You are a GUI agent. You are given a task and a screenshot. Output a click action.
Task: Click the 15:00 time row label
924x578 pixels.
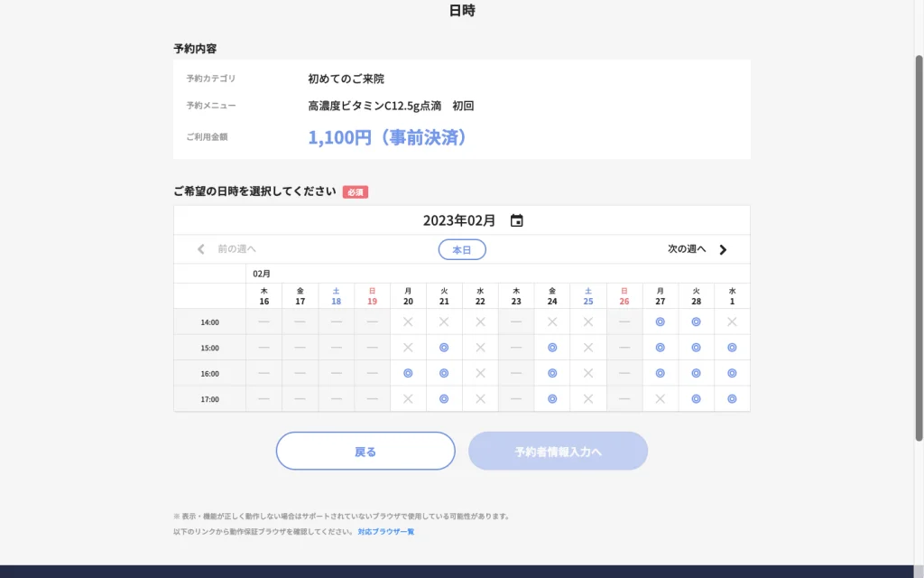pos(209,348)
